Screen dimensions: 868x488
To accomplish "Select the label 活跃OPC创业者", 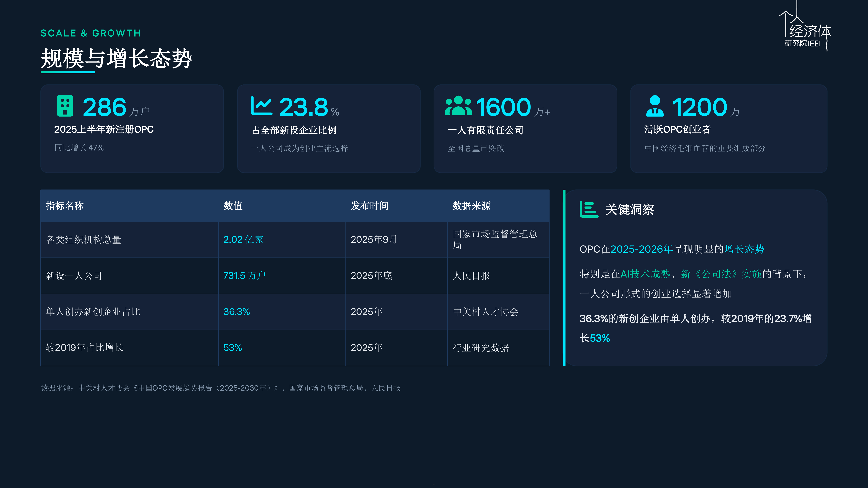I will coord(677,130).
